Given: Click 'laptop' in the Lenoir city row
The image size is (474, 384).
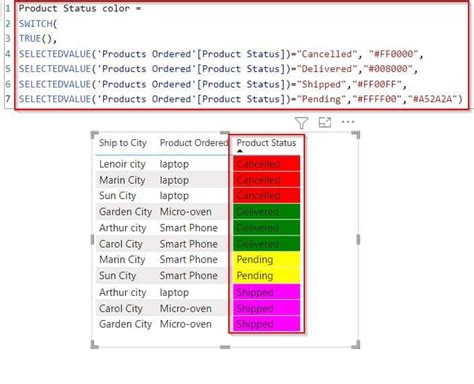Looking at the screenshot, I should pos(174,164).
